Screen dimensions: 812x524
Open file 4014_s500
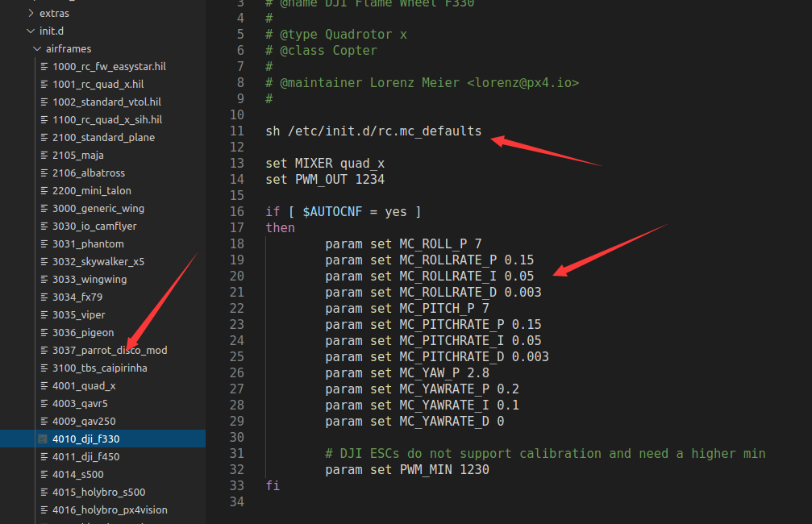pos(77,474)
